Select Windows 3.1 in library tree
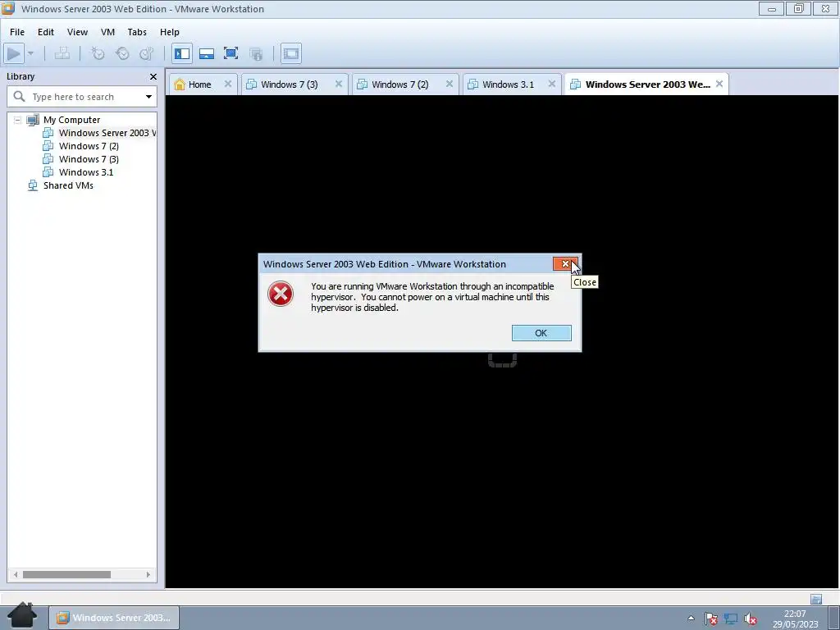Viewport: 840px width, 630px height. point(86,172)
